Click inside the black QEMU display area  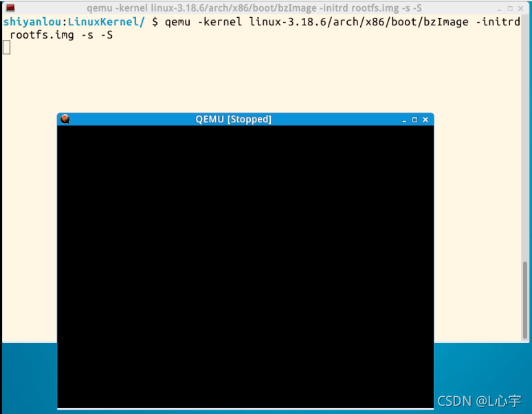245,266
